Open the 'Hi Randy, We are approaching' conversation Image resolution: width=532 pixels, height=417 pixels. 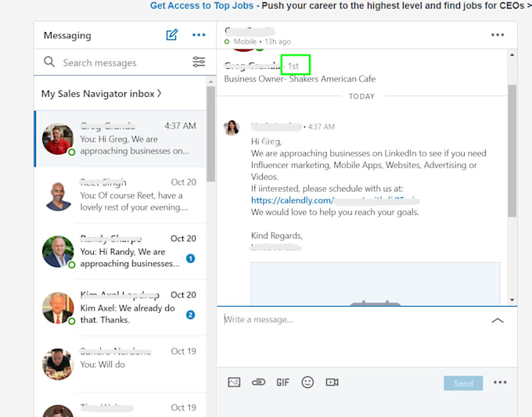click(120, 252)
